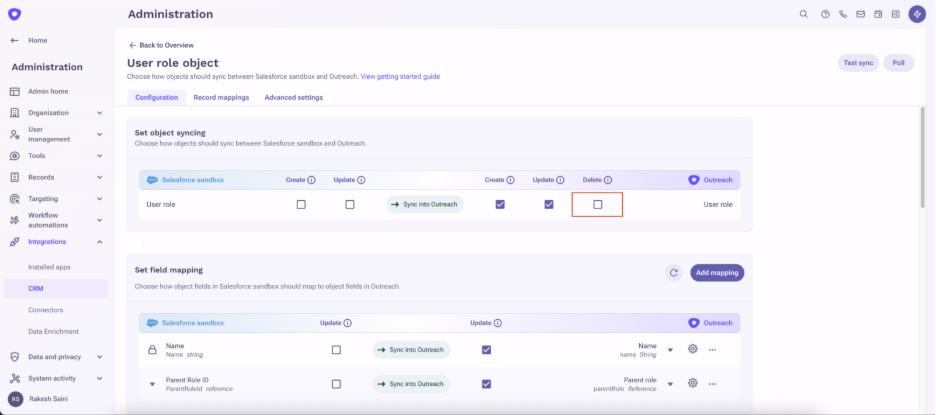The width and height of the screenshot is (936, 415).
Task: Click the Outreach logo at top left
Action: (14, 14)
